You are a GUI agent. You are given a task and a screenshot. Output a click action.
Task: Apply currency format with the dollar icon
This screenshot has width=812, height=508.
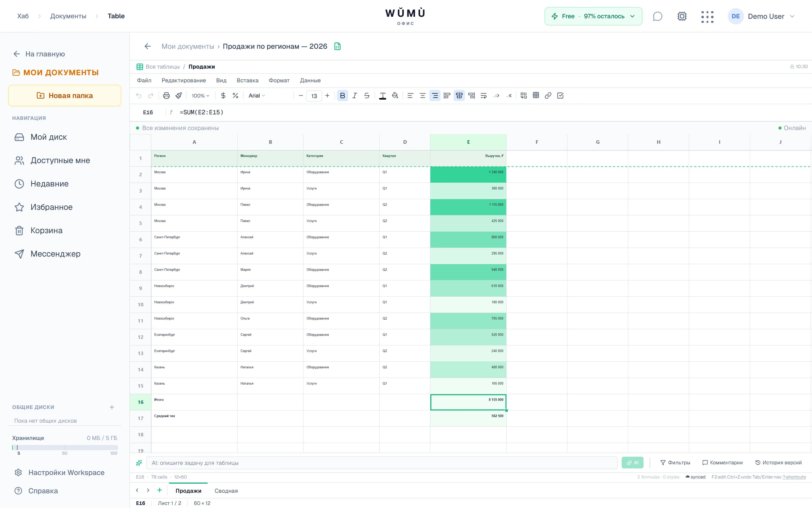(223, 96)
